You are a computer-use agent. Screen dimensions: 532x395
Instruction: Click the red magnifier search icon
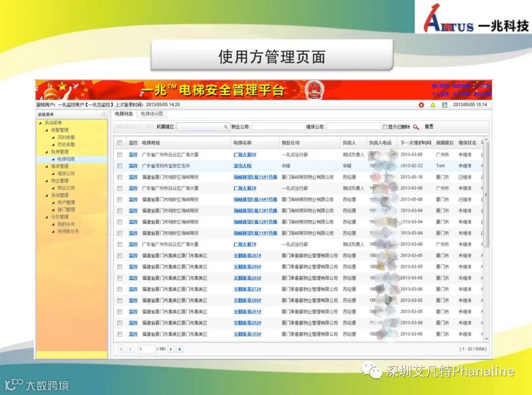[x=416, y=127]
